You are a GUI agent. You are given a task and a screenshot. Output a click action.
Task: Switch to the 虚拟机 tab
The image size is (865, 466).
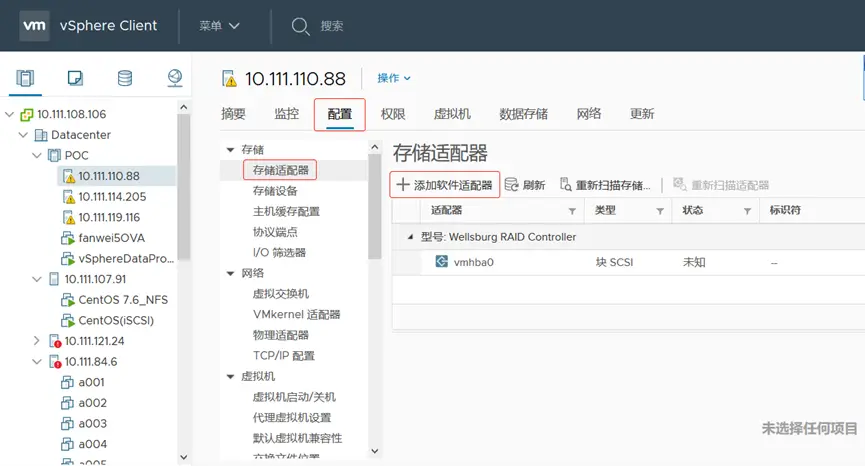point(452,114)
